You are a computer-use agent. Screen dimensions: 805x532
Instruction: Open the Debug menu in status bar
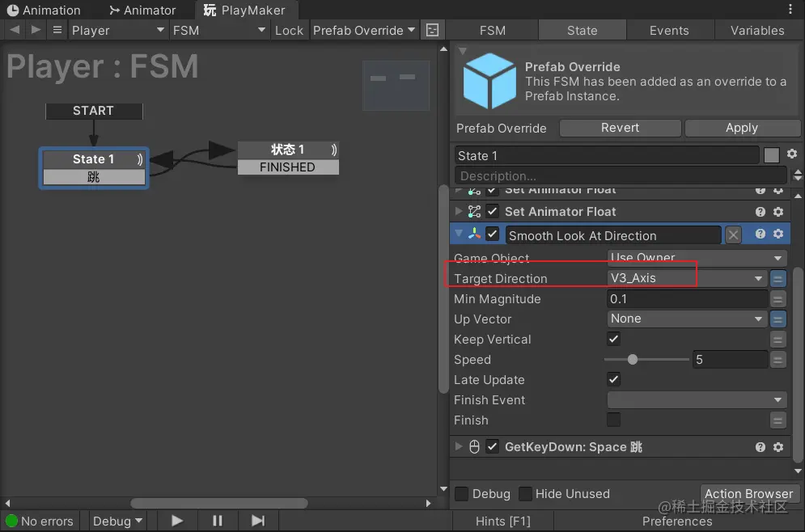click(117, 521)
